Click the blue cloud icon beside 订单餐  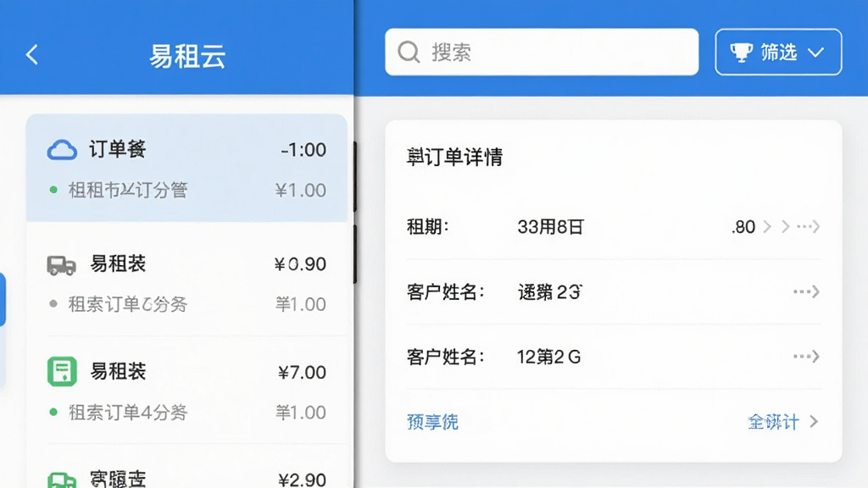[62, 150]
